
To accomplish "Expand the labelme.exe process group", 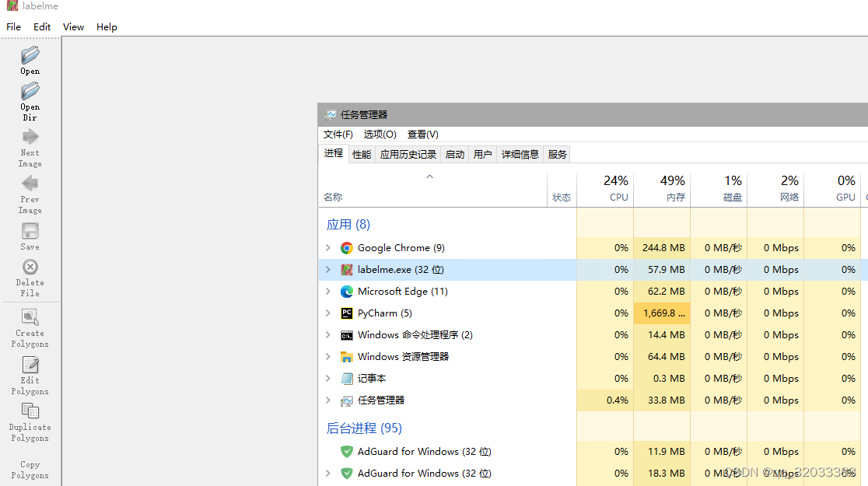I will 327,270.
